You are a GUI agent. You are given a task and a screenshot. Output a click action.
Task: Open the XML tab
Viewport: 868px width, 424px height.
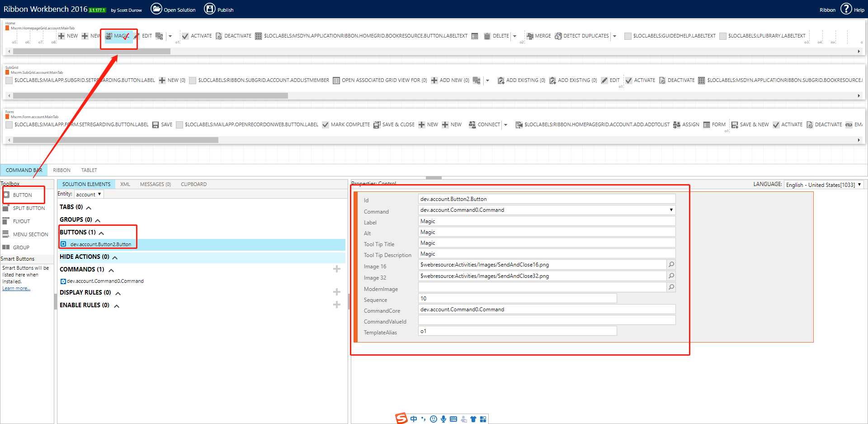click(x=125, y=184)
